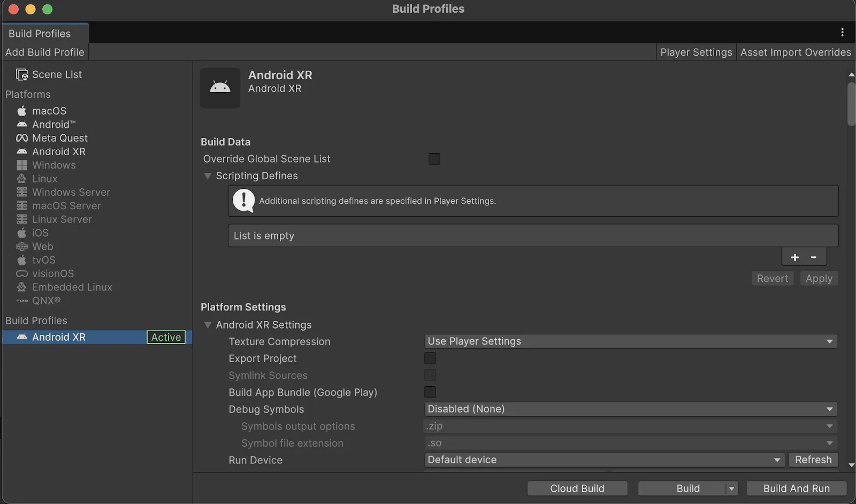Open the three-dot window options menu

842,33
